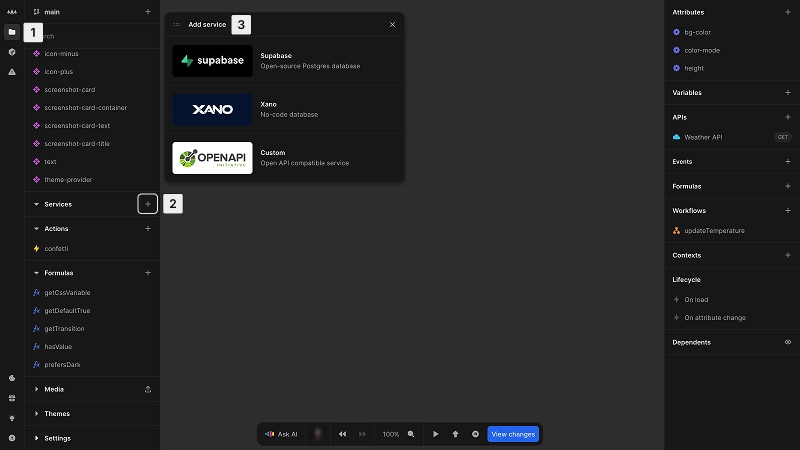Toggle Dependents visibility eye icon
Viewport: 800px width, 450px height.
pos(787,342)
